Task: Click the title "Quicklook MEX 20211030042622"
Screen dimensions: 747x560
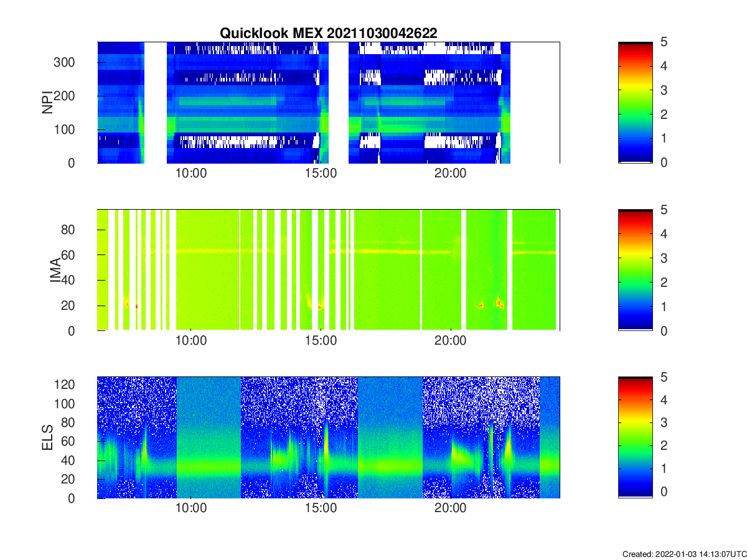Action: [328, 34]
